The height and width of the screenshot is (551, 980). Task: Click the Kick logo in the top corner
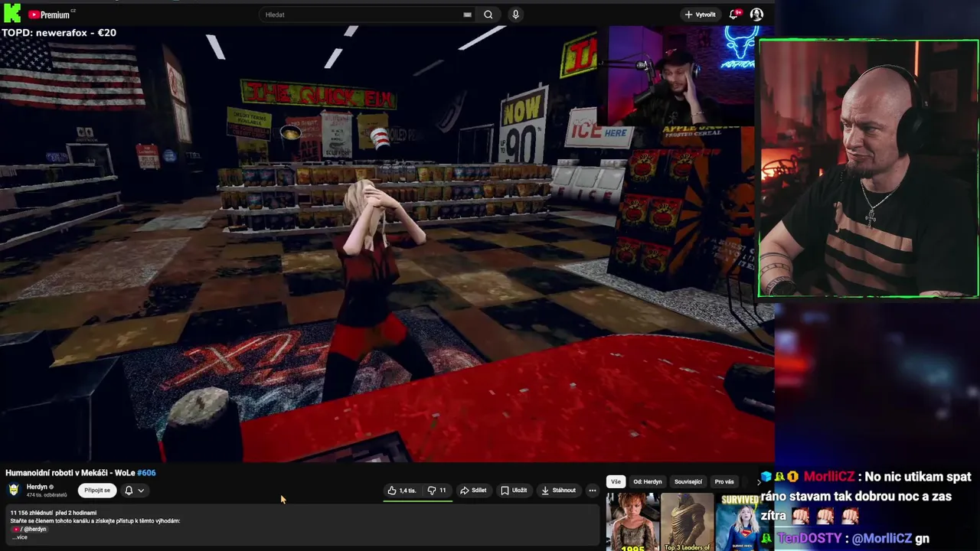click(x=12, y=12)
